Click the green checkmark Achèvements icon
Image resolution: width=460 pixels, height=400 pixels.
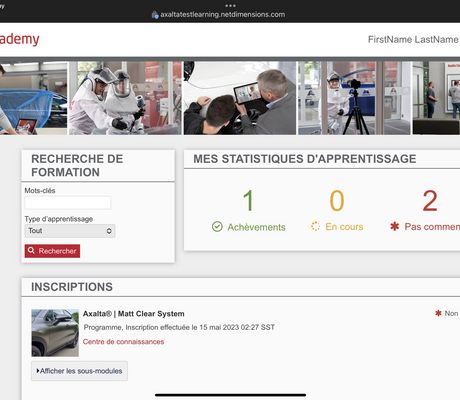click(x=217, y=227)
